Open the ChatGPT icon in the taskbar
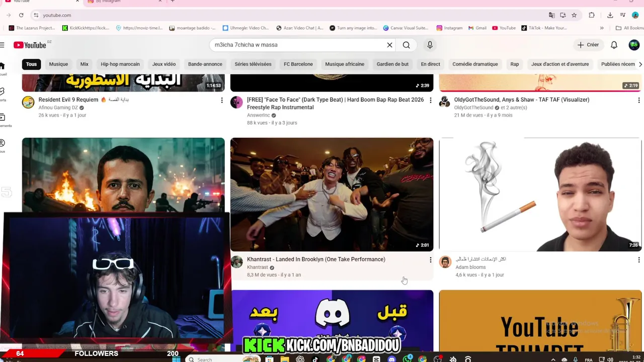Viewport: 644px width, 362px height. coord(300,359)
